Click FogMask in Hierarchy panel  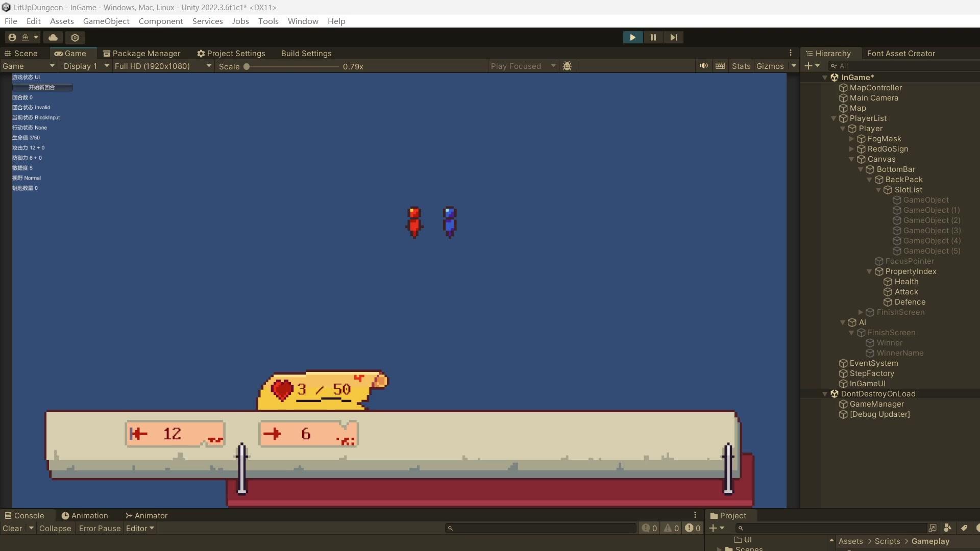coord(883,139)
